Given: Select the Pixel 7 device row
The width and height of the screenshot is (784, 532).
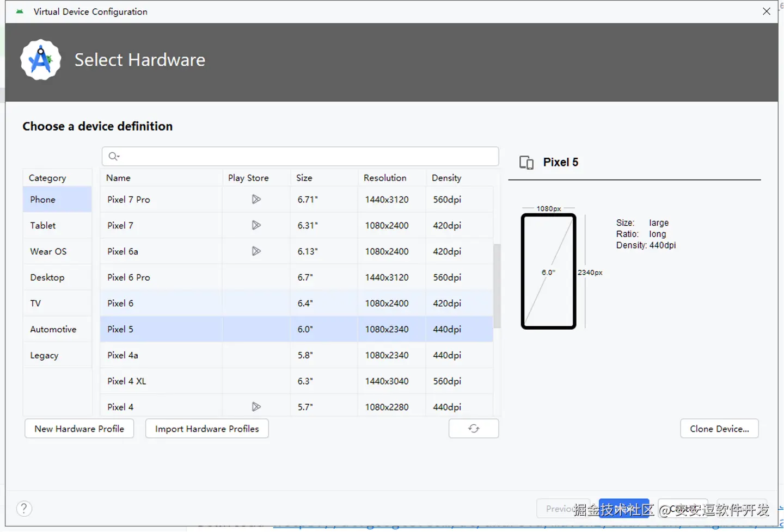Looking at the screenshot, I should click(x=297, y=225).
